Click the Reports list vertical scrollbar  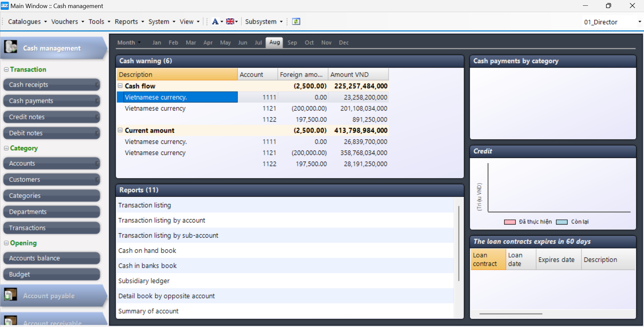[x=459, y=244]
